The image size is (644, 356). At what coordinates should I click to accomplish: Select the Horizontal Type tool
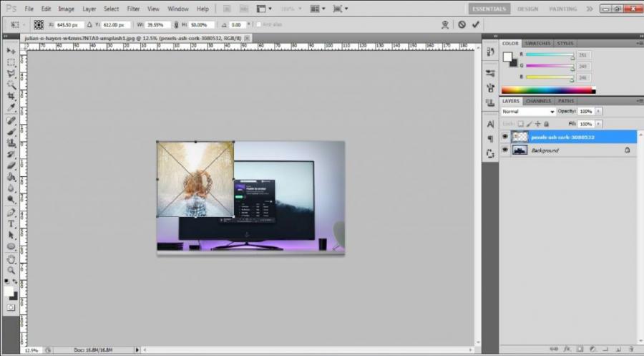pos(11,224)
